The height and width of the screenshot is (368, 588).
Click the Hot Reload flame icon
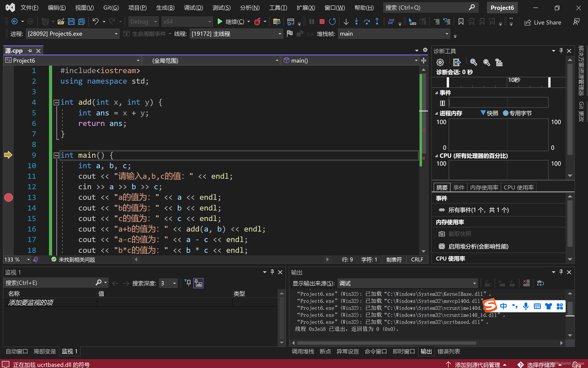point(257,22)
